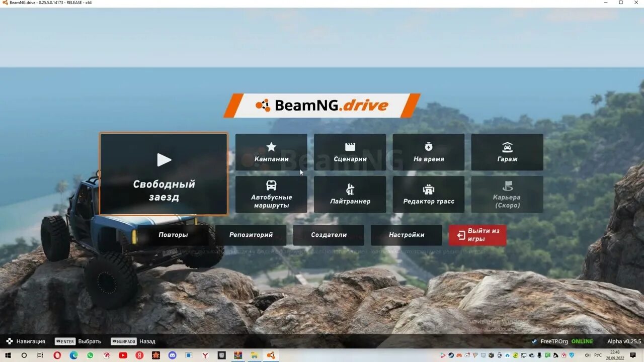Screen dimensions: 644x362
Task: Open Редактор трасс track editor
Action: (429, 194)
